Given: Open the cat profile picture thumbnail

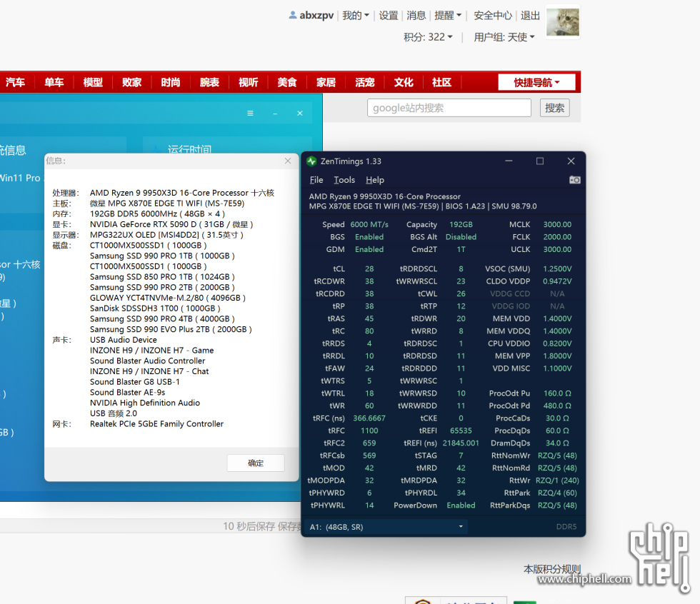Looking at the screenshot, I should (563, 22).
